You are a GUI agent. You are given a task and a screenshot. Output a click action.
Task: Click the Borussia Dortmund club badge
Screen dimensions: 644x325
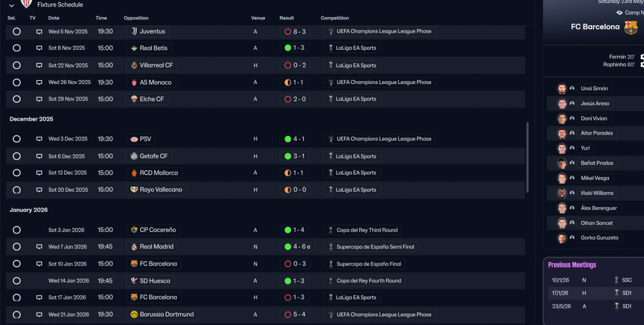pyautogui.click(x=134, y=314)
